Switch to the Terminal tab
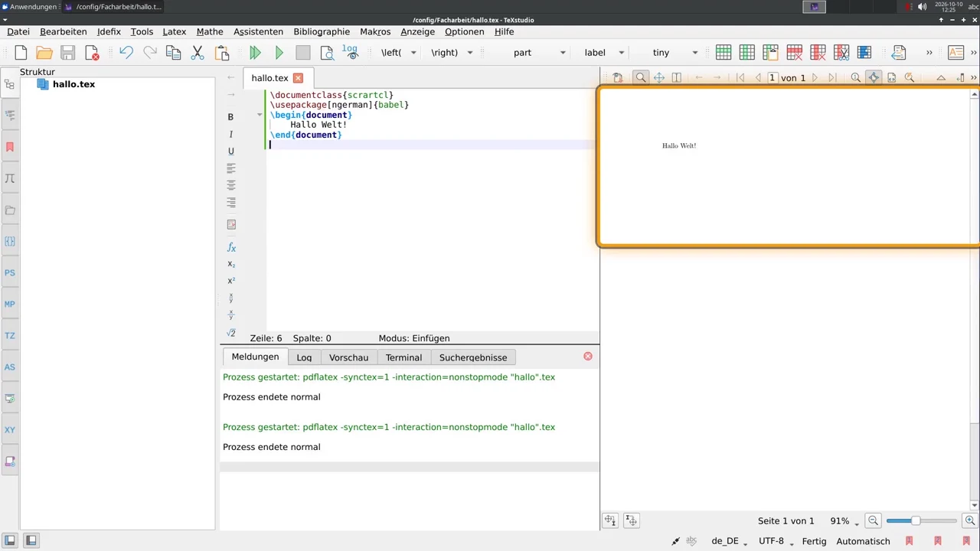 point(403,357)
